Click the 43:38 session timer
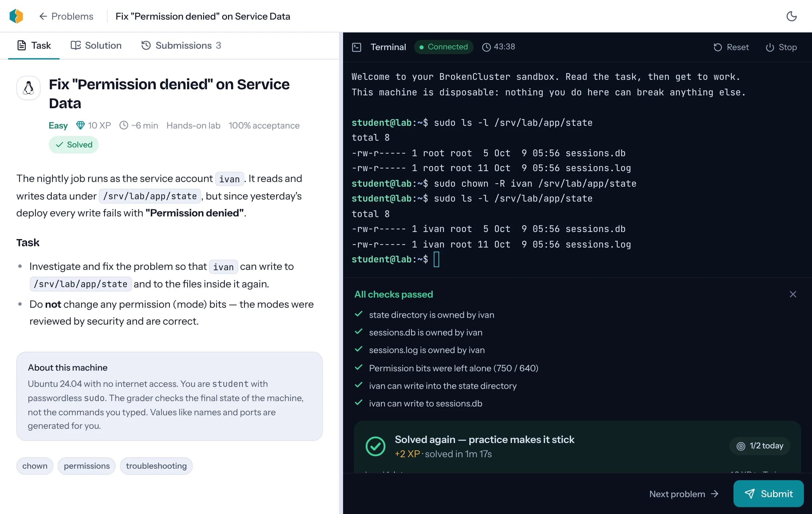Viewport: 812px width, 514px height. point(498,47)
